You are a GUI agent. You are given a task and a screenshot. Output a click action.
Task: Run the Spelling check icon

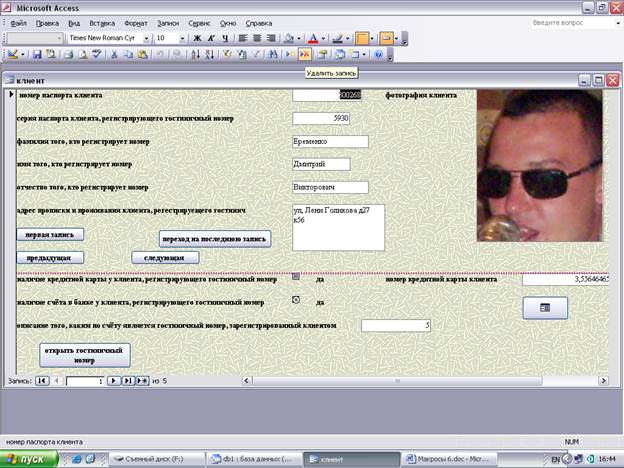pos(97,54)
